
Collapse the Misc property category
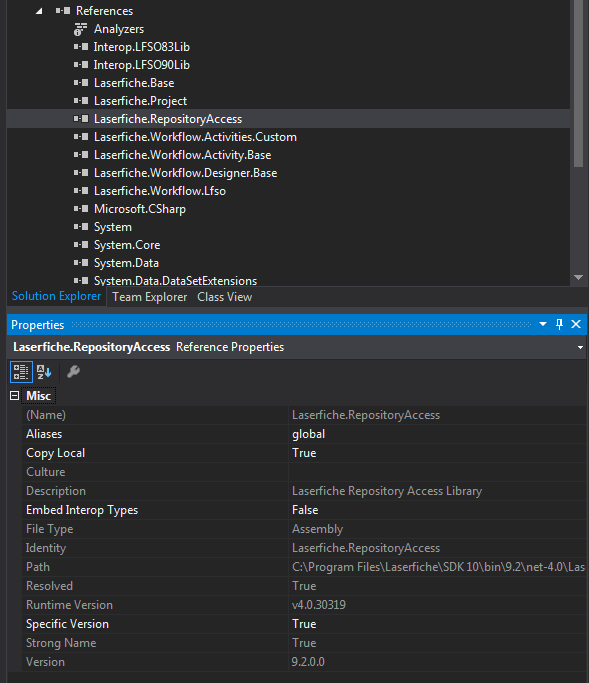(14, 396)
